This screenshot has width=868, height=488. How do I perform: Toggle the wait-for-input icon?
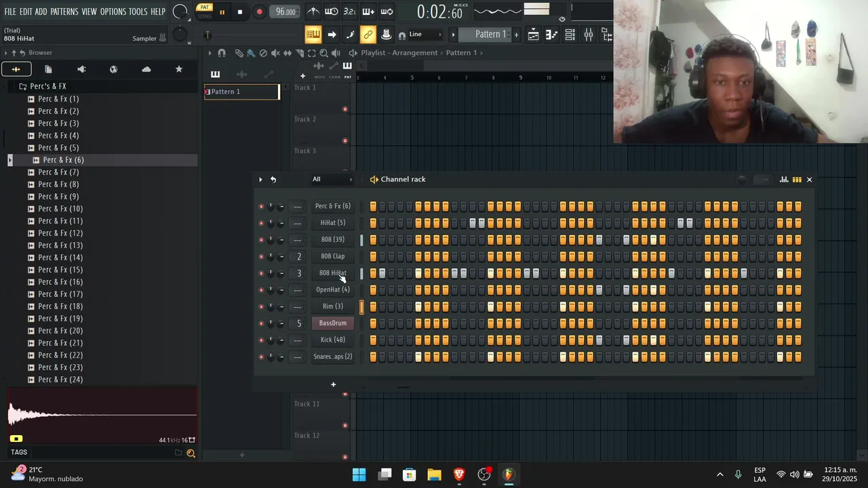[x=331, y=12]
